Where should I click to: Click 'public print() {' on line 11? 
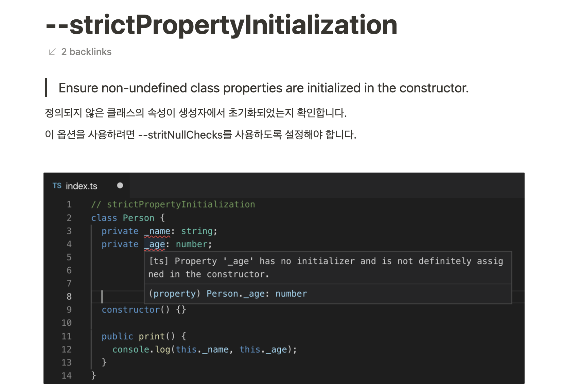pyautogui.click(x=144, y=337)
